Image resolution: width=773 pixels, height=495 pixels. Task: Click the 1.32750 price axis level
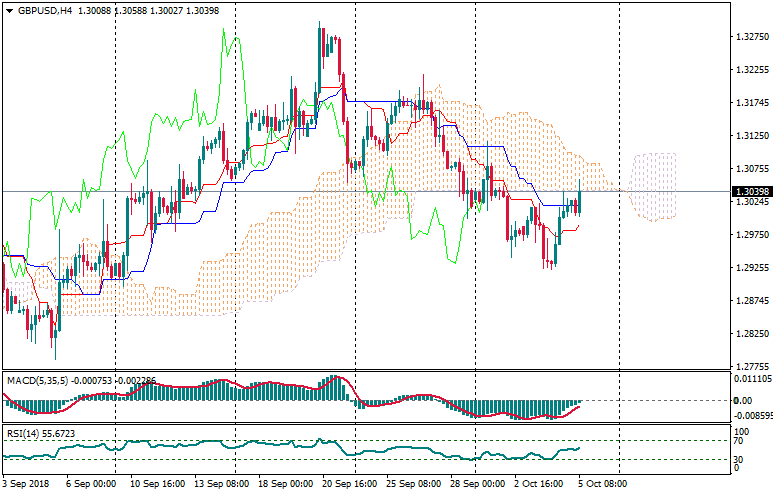[x=750, y=37]
